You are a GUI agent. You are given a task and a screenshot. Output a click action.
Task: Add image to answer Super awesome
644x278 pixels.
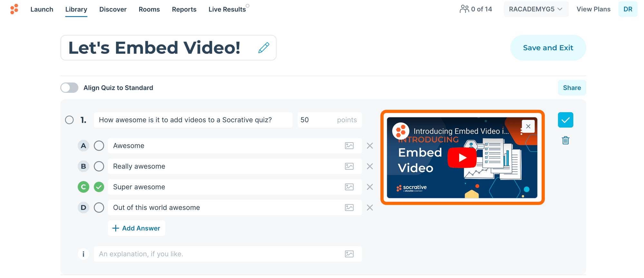[349, 187]
